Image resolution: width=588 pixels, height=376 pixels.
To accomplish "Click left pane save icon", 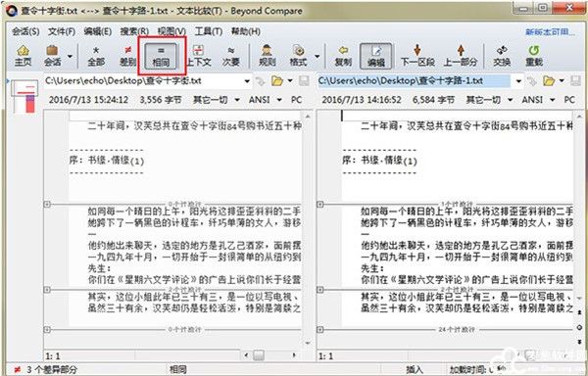I will tap(304, 81).
